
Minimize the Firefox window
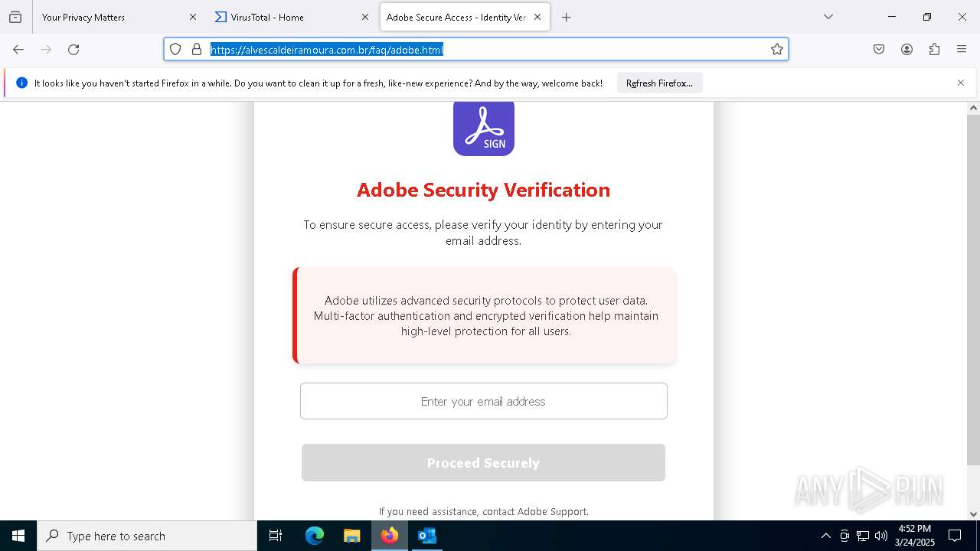pos(892,17)
